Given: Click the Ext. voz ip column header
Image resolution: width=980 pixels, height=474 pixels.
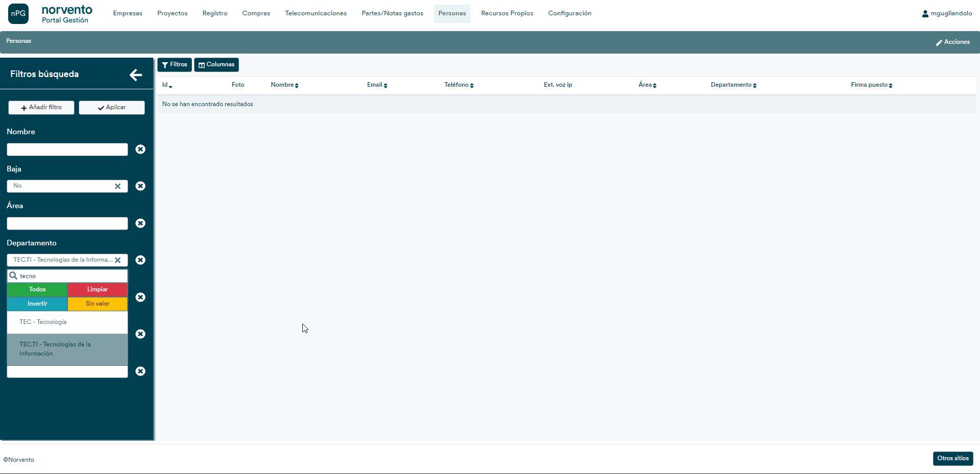Looking at the screenshot, I should tap(558, 85).
